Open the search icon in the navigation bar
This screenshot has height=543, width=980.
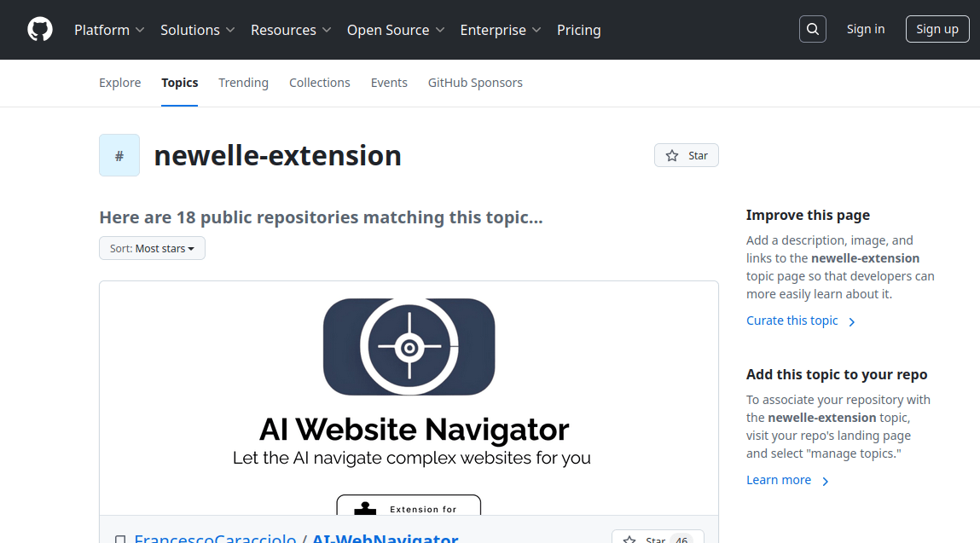pyautogui.click(x=811, y=28)
